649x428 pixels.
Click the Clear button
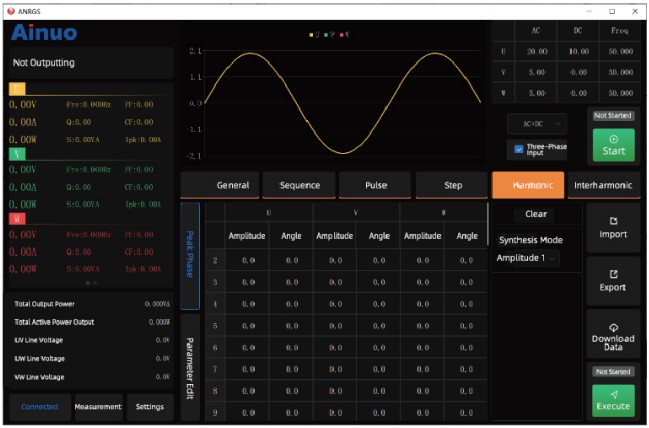(536, 214)
